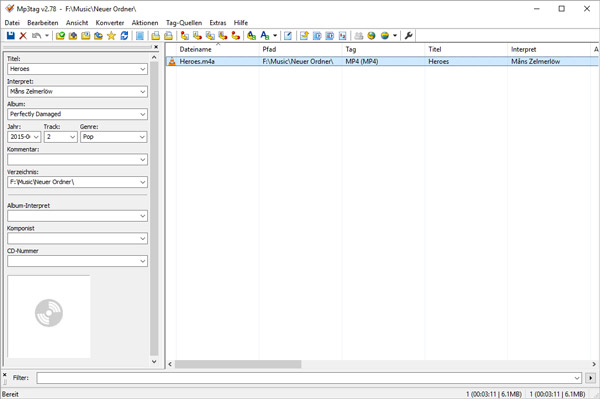The width and height of the screenshot is (600, 399).
Task: Sort by the Titel column header
Action: pyautogui.click(x=466, y=49)
